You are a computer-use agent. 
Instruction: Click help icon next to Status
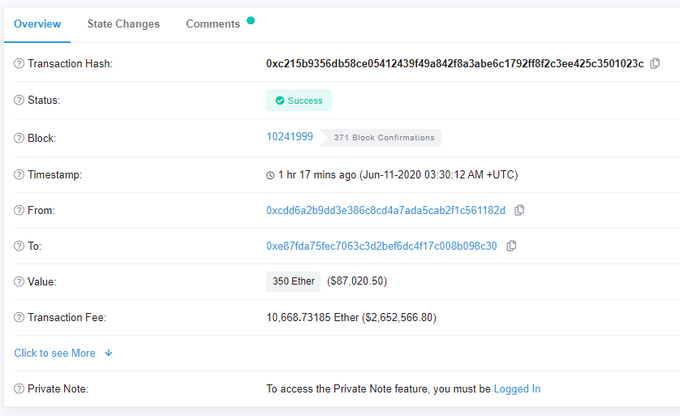click(19, 100)
